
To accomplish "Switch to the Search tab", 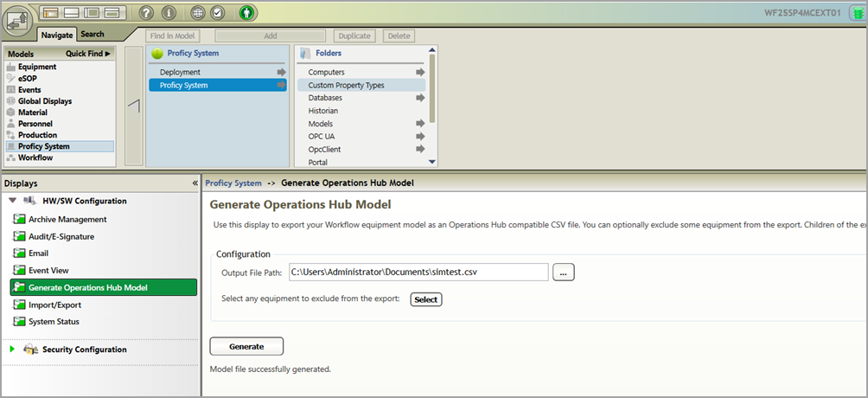I will pos(93,35).
